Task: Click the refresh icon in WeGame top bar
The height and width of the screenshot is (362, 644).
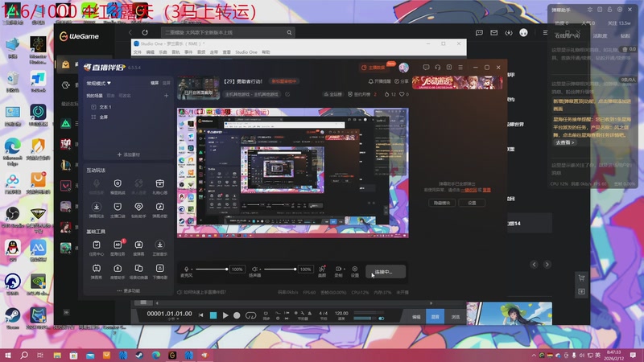Action: pyautogui.click(x=145, y=32)
